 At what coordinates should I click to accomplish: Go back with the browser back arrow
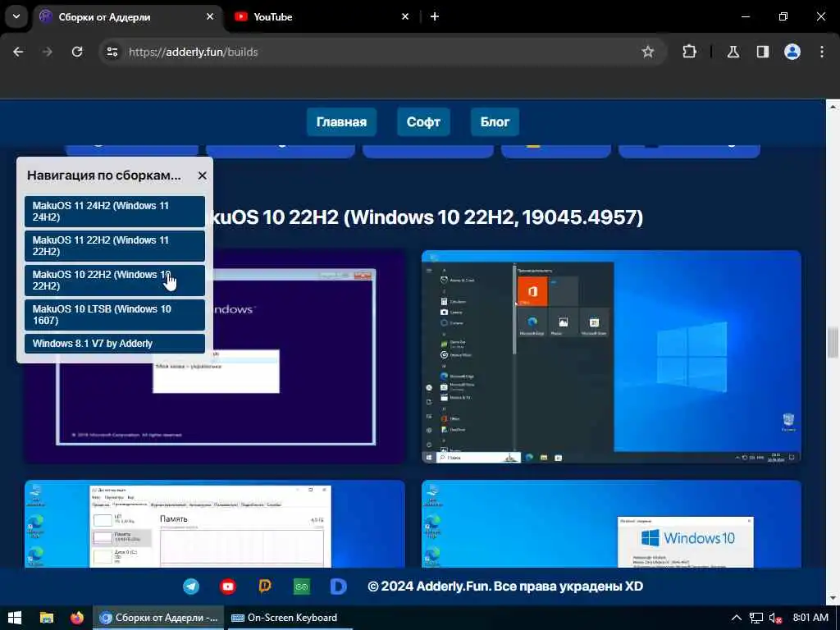pos(18,52)
